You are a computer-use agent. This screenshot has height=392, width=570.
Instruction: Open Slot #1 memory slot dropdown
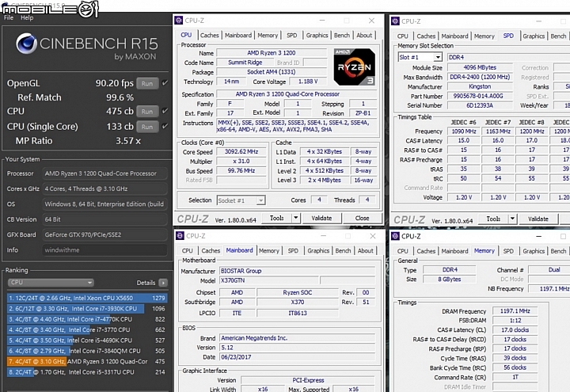click(420, 57)
